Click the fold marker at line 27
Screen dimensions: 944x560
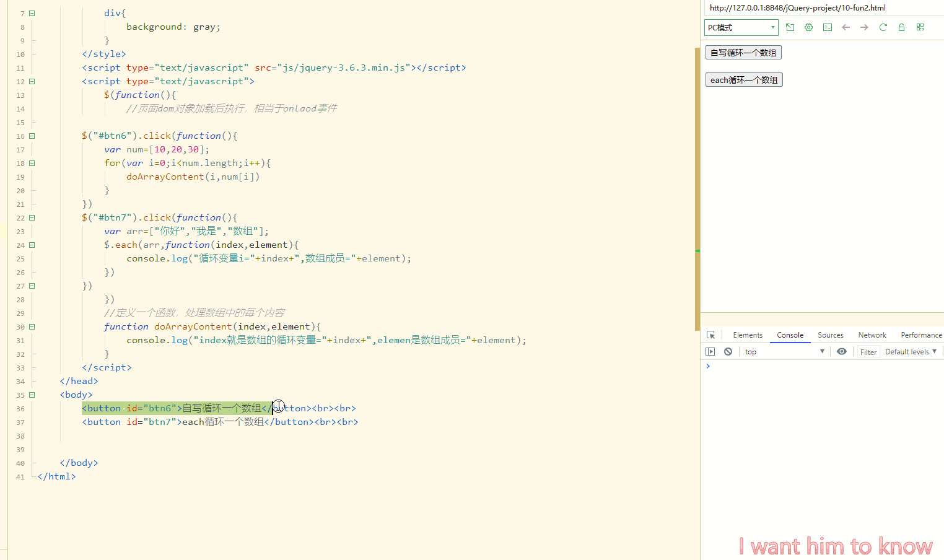(32, 286)
